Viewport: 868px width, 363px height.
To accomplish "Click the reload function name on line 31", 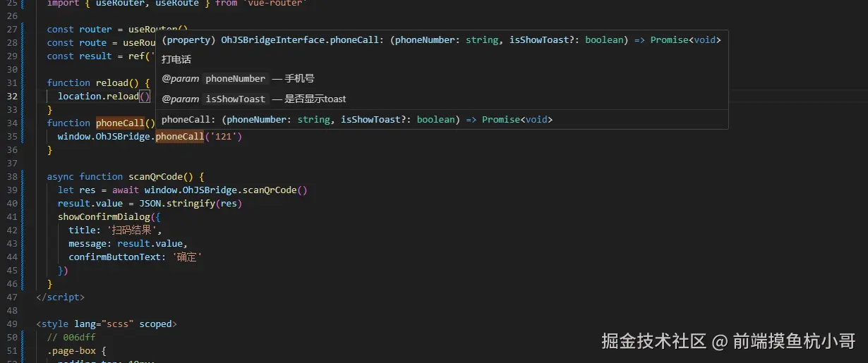I will click(112, 82).
